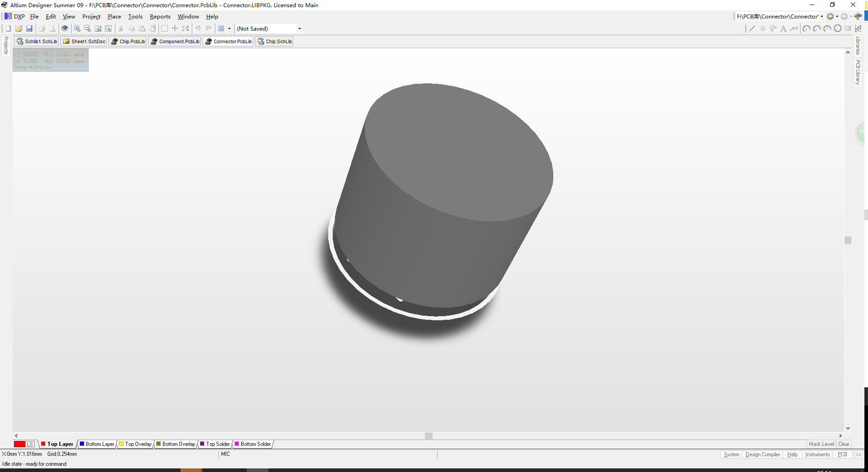Open the PCB Library side panel
Image resolution: width=868 pixels, height=472 pixels.
tap(858, 73)
